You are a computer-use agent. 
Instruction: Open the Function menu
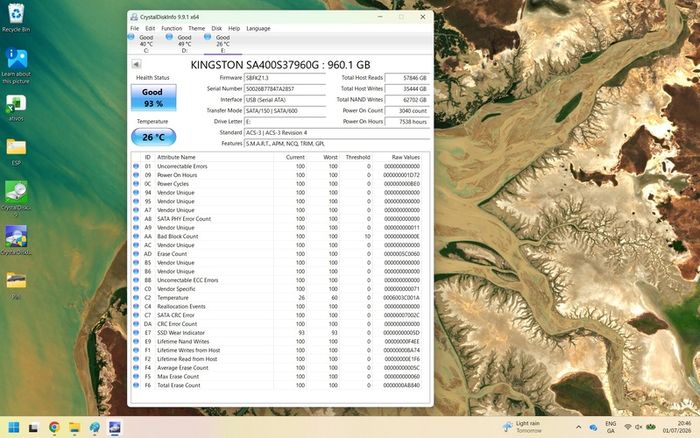(171, 28)
